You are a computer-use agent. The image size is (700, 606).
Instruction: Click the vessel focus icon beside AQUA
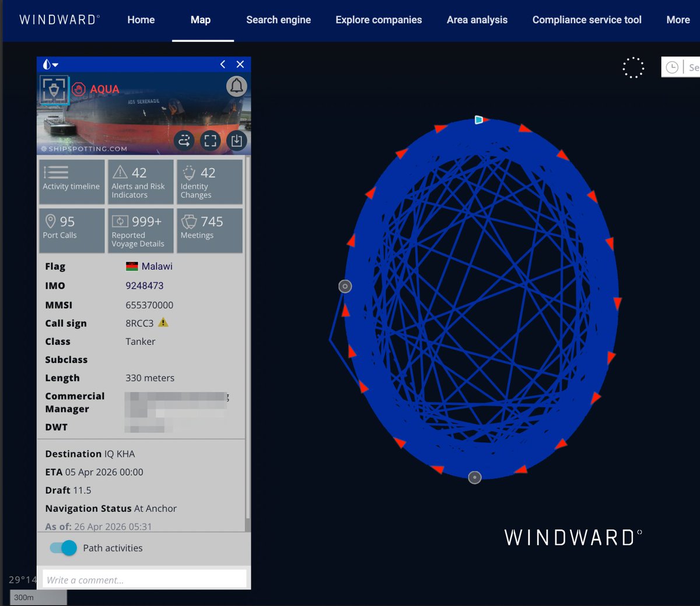point(54,90)
